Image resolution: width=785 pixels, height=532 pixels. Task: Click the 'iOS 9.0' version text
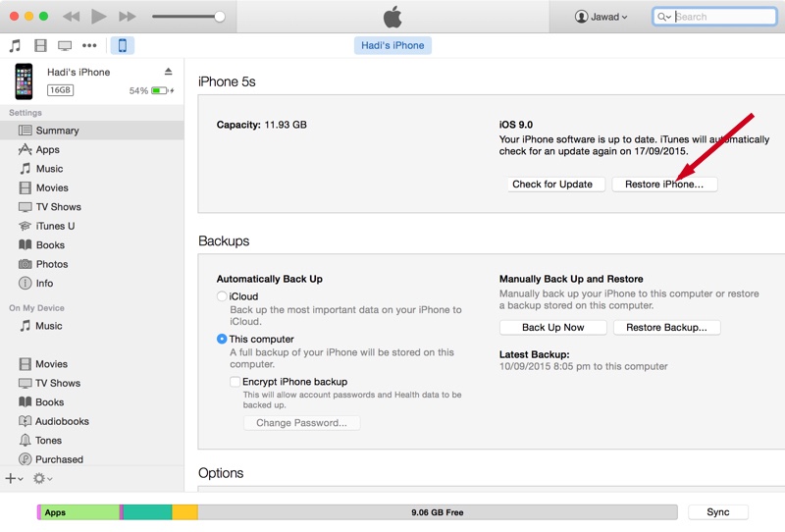pyautogui.click(x=516, y=125)
